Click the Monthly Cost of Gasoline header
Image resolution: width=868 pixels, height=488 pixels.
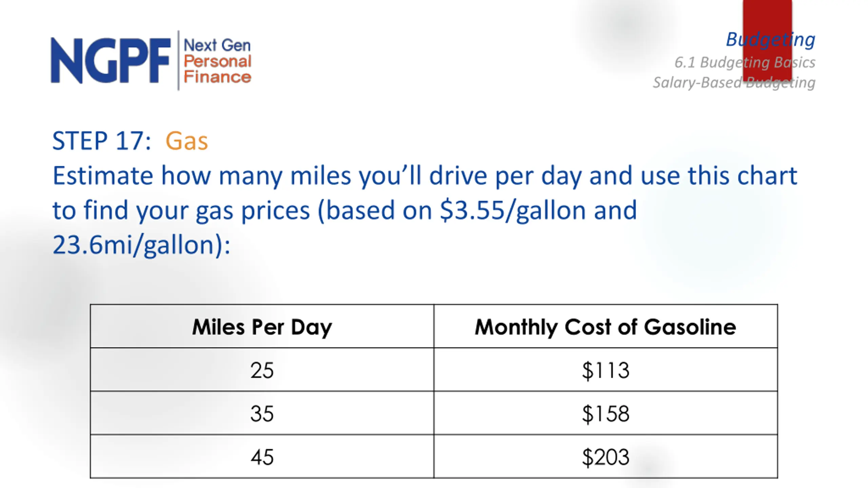coord(606,326)
